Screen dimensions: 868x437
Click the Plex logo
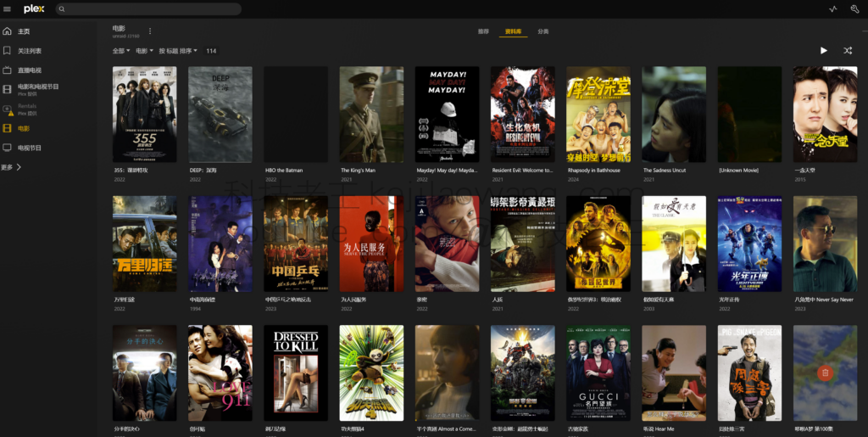click(34, 8)
